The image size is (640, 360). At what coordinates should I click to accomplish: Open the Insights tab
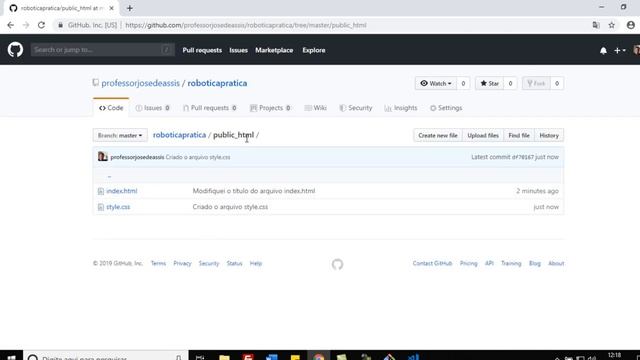tap(401, 108)
